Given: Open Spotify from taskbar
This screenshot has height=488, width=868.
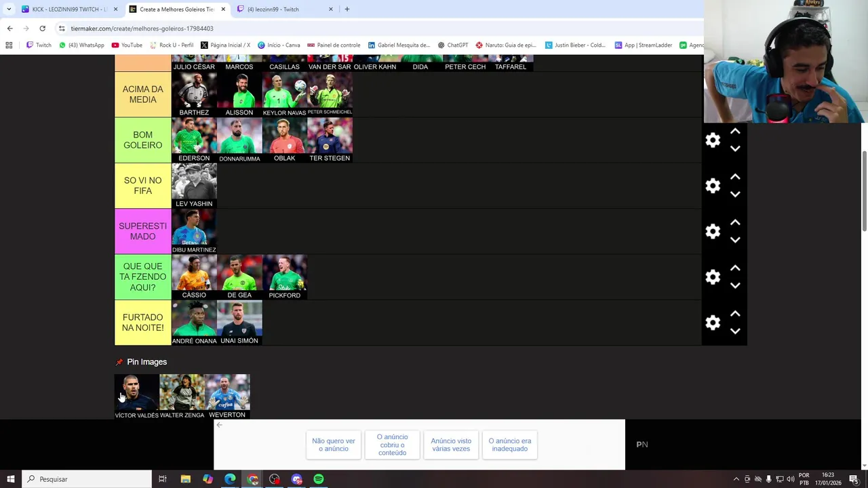Looking at the screenshot, I should (319, 479).
